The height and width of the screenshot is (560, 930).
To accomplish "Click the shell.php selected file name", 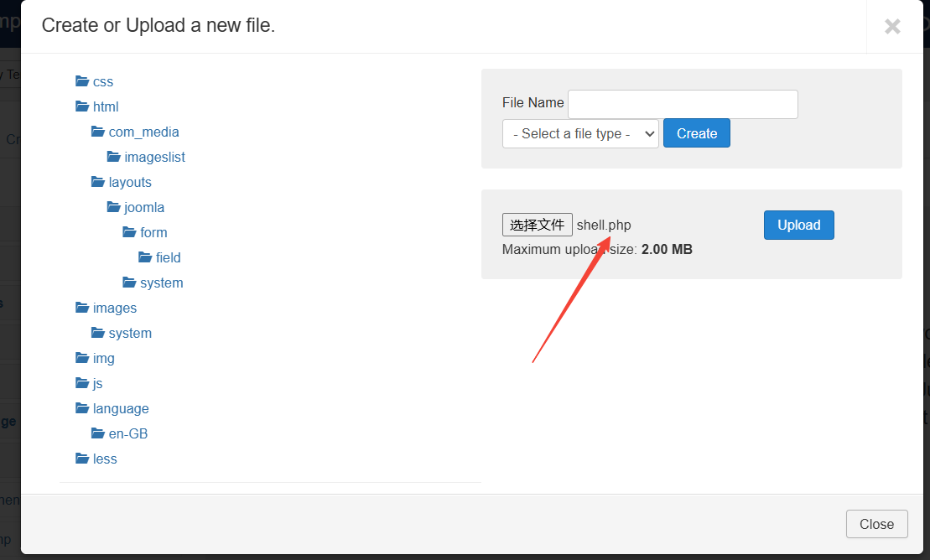I will (x=604, y=226).
